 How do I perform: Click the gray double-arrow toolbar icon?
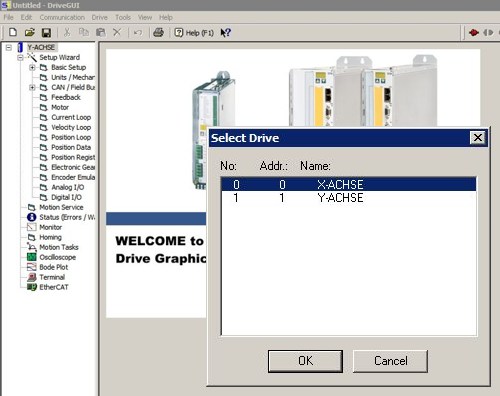pos(488,32)
